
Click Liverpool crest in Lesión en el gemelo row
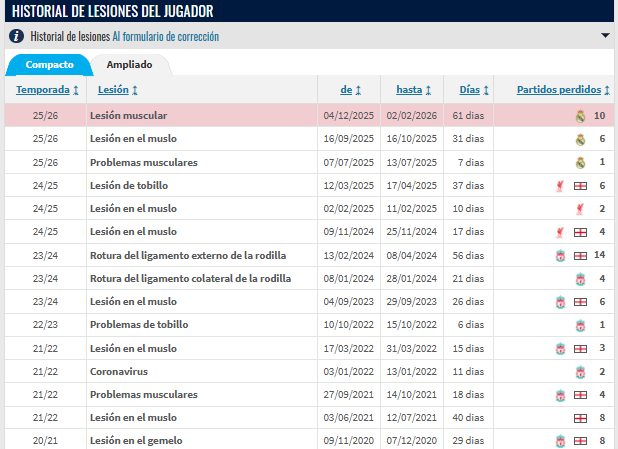[x=560, y=441]
